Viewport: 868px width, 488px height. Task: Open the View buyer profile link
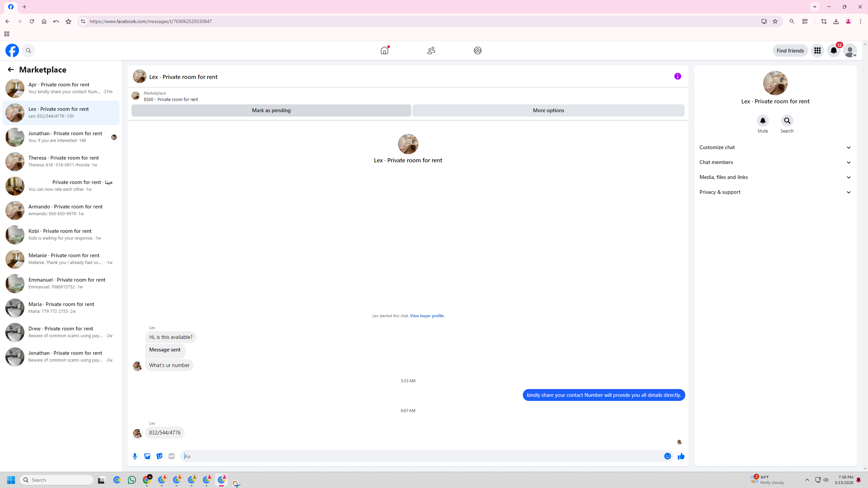[x=427, y=316]
